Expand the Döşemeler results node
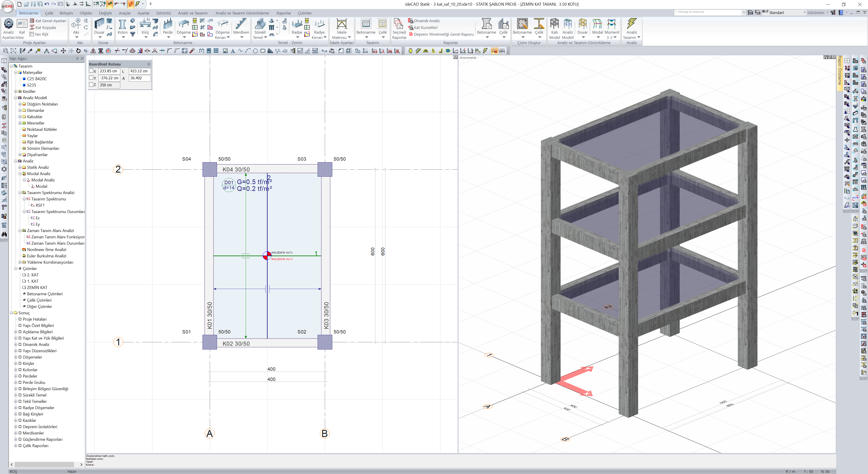Screen dimensions: 868x474 pos(16,357)
